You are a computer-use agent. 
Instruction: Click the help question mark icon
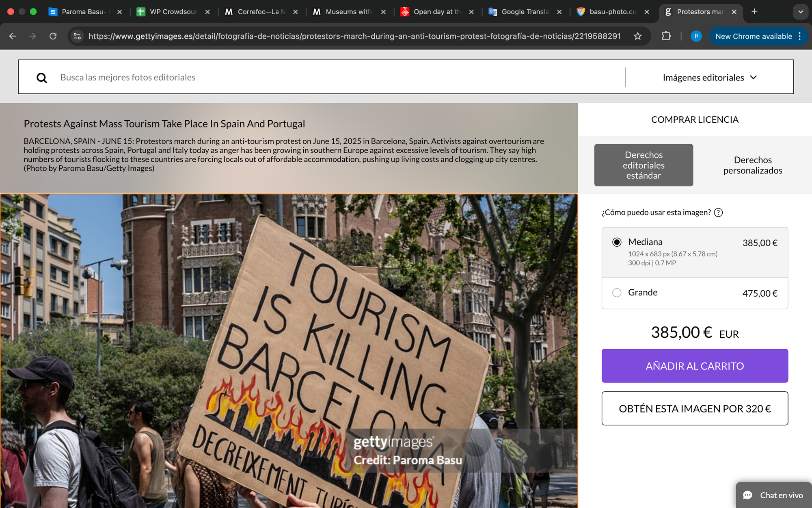pos(718,213)
